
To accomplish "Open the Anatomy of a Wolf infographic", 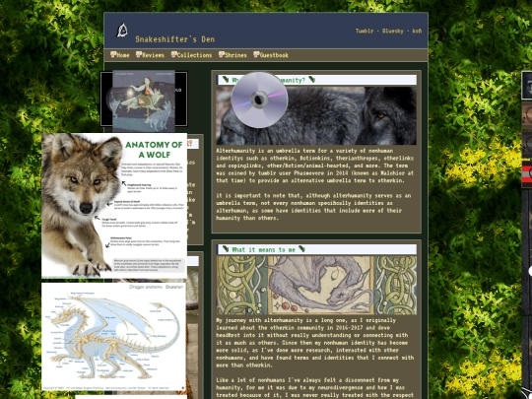I will point(114,206).
